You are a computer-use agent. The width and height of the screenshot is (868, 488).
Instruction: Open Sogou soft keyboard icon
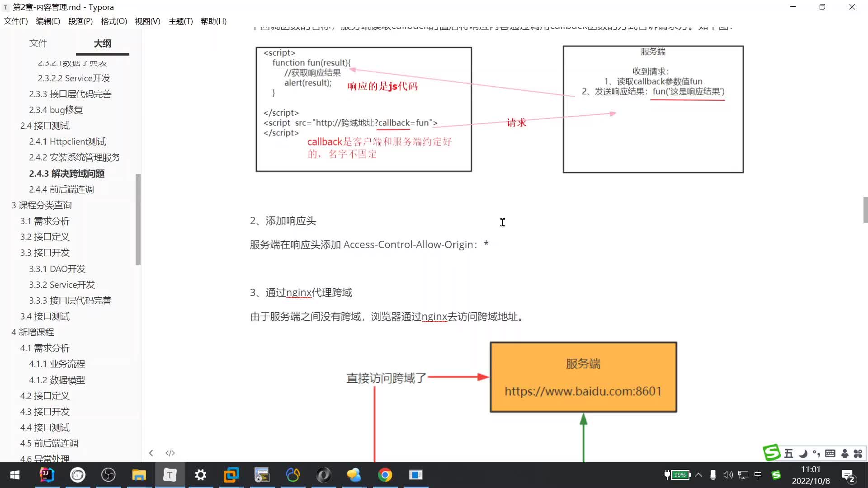coord(830,454)
